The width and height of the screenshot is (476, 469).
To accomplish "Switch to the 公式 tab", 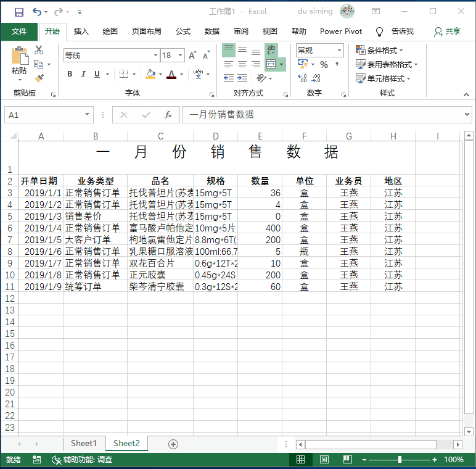I will pos(183,31).
